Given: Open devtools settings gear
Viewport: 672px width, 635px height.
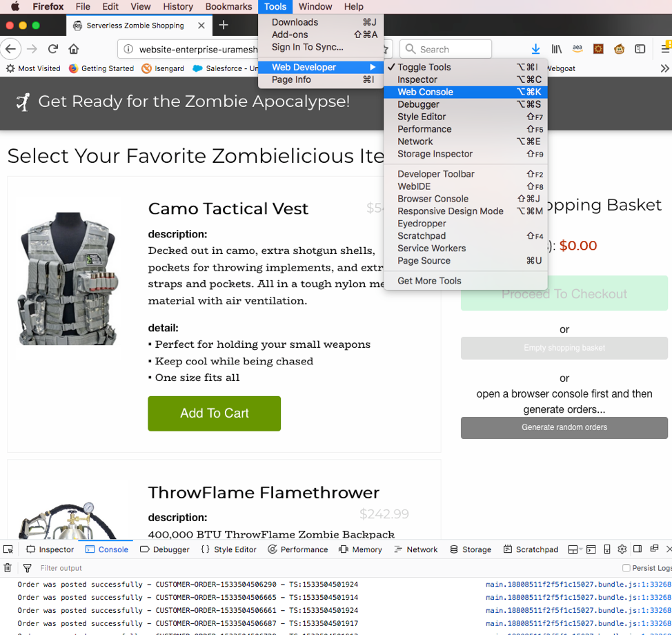Looking at the screenshot, I should (x=622, y=549).
